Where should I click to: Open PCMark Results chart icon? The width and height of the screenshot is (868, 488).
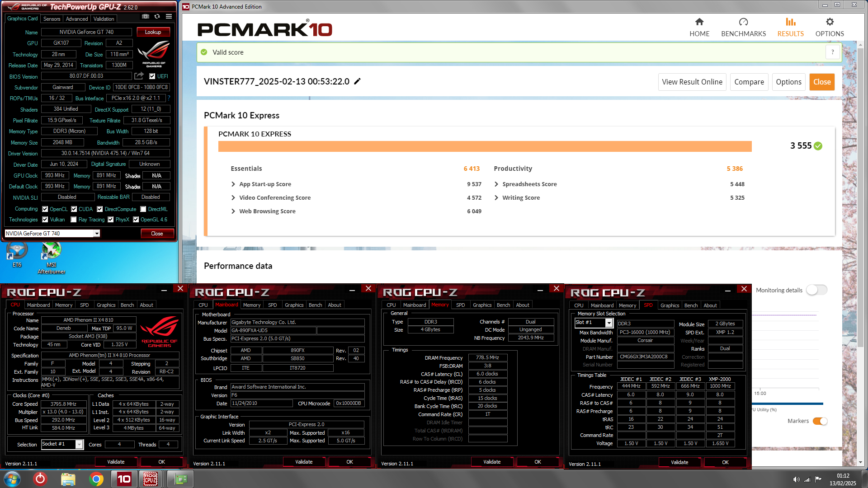[x=790, y=22]
